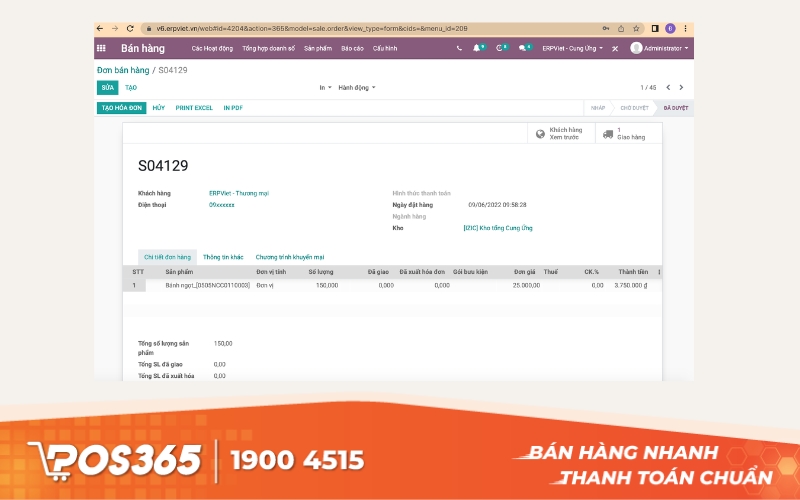Click Đơn bán hàng breadcrumb link
800x500 pixels.
pos(123,70)
